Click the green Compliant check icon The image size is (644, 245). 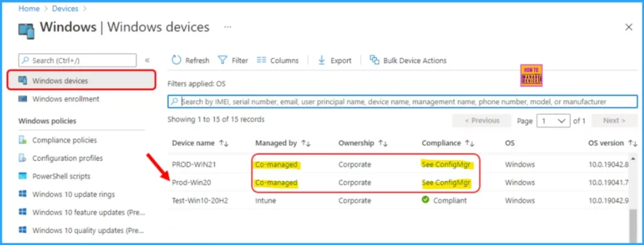click(426, 200)
